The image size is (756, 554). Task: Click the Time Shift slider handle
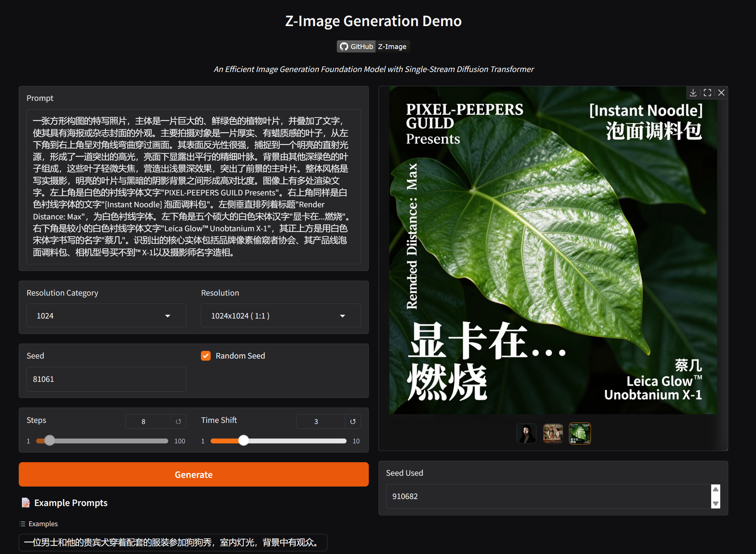tap(244, 441)
